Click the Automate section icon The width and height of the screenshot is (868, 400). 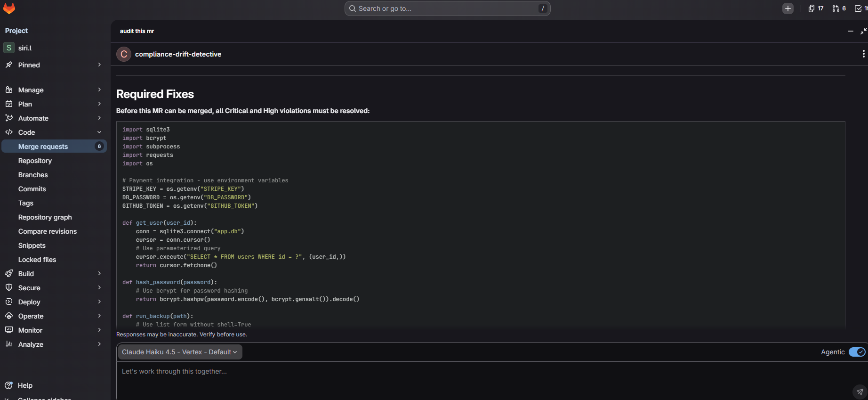tap(9, 118)
